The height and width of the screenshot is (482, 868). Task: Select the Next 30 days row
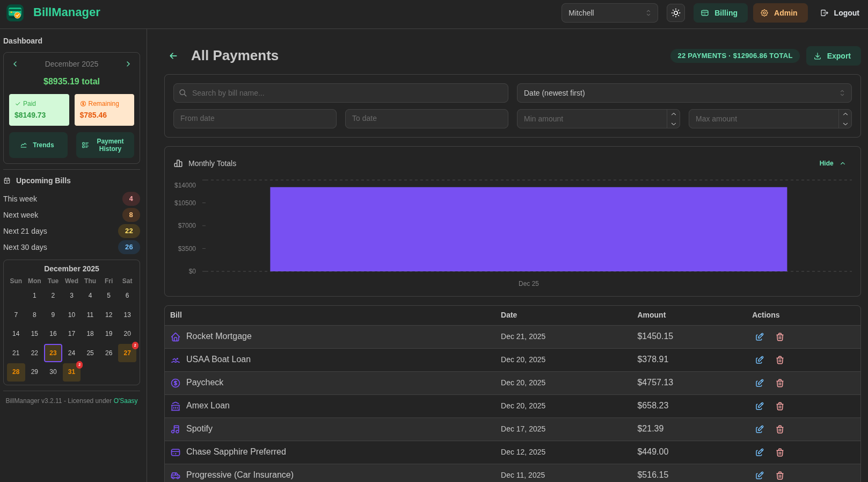(x=71, y=247)
